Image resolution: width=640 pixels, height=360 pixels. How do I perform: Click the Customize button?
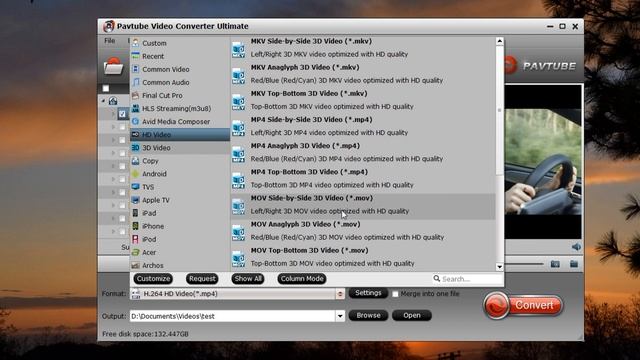[x=153, y=278]
